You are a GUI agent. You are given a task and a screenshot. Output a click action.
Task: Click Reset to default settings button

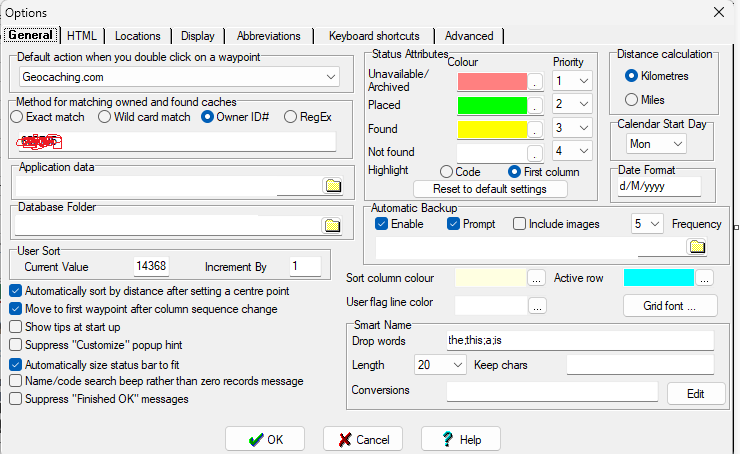(x=490, y=189)
